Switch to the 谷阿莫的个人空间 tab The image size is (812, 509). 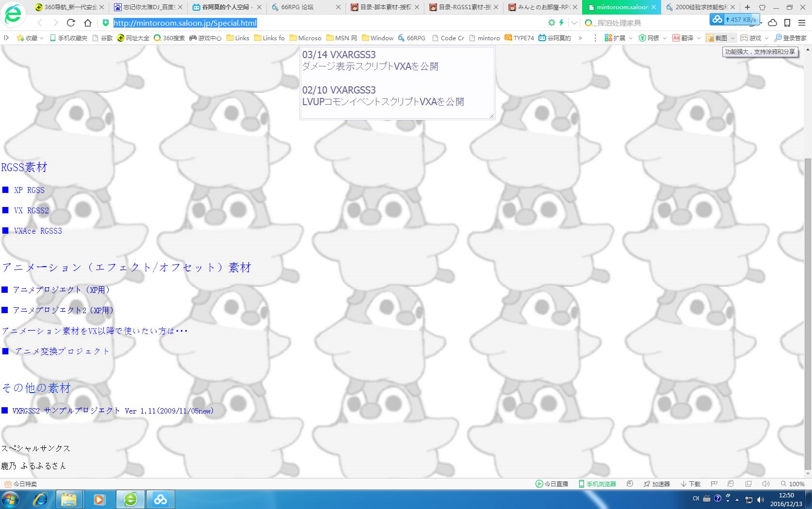coord(227,7)
